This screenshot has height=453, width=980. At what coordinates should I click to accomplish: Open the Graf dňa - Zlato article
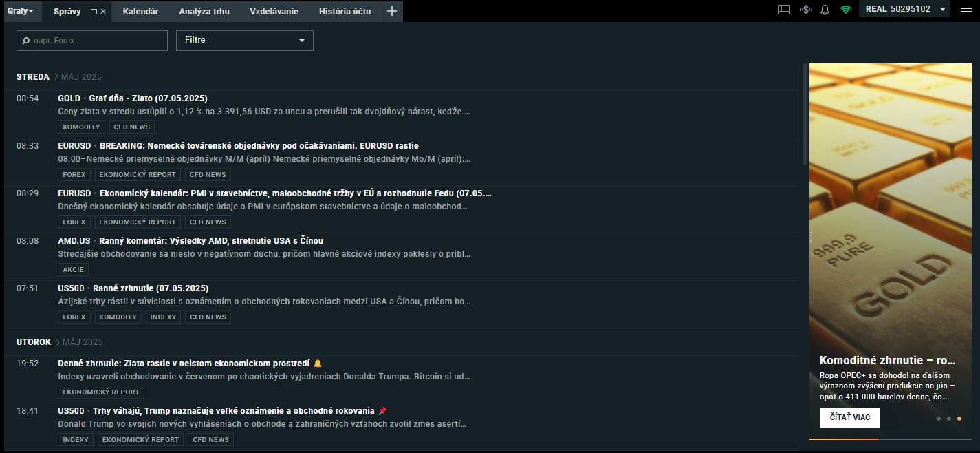(148, 98)
